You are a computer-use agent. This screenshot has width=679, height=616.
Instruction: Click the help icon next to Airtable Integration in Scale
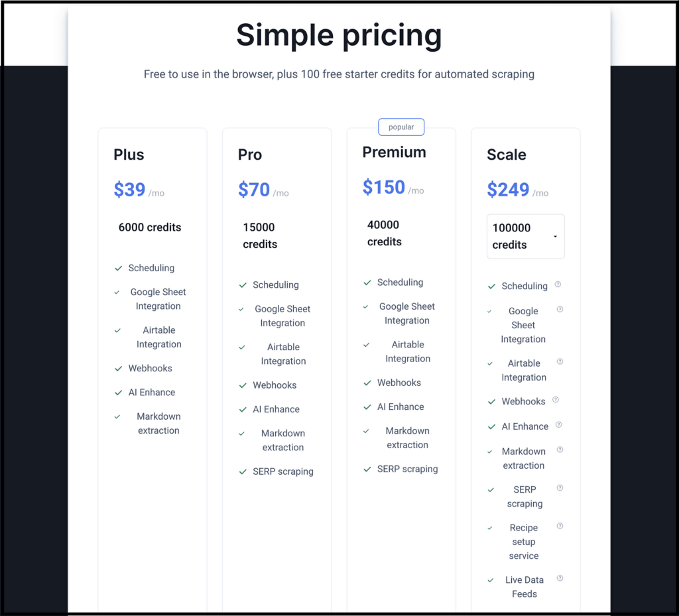559,361
